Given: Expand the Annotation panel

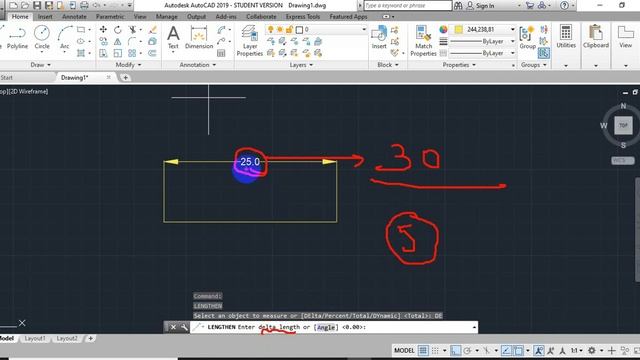Looking at the screenshot, I should pos(198,64).
